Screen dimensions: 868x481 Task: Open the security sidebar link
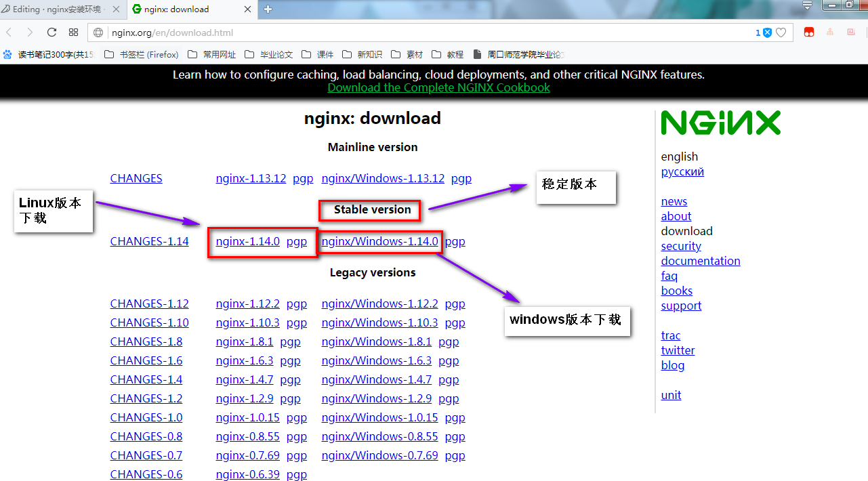(x=681, y=246)
